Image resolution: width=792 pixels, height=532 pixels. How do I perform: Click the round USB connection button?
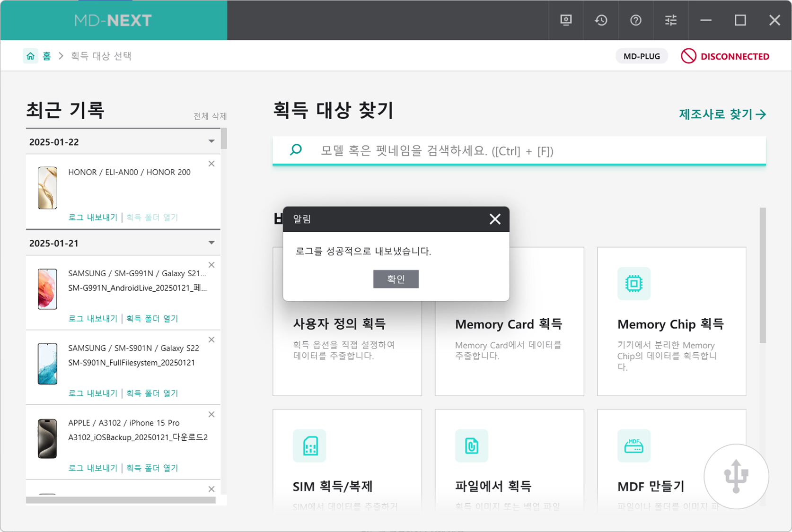click(x=736, y=476)
